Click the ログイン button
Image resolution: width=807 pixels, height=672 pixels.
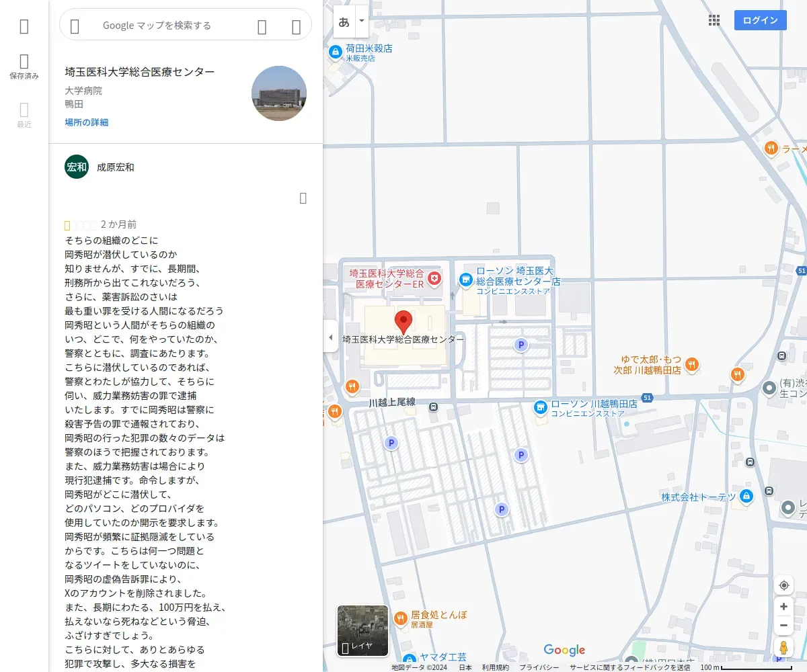(761, 20)
